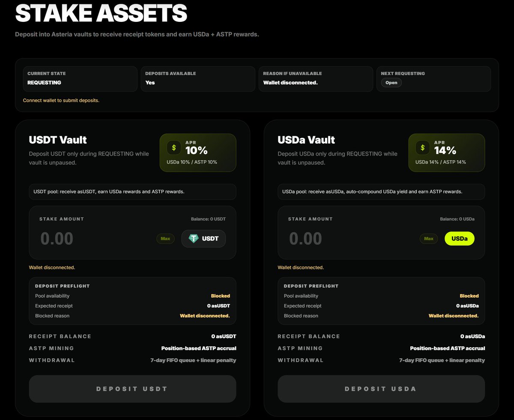
Task: Click the DEPOSIT USDA button
Action: click(x=381, y=389)
